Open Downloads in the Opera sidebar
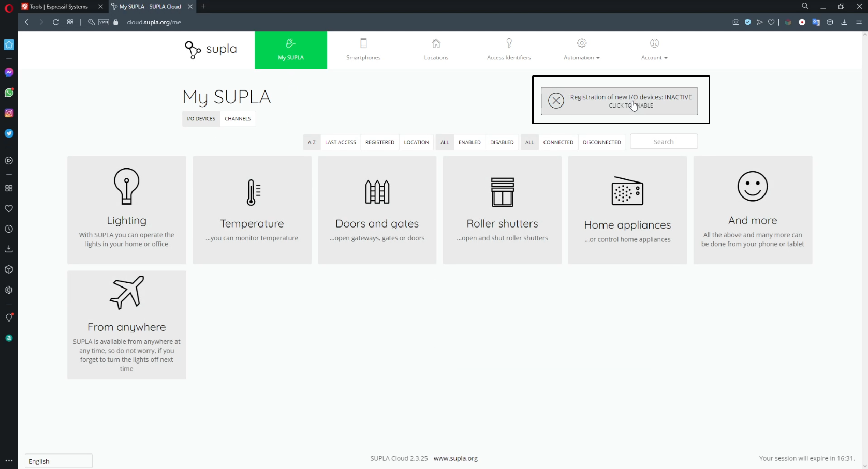Viewport: 868px width, 469px height. pos(9,249)
